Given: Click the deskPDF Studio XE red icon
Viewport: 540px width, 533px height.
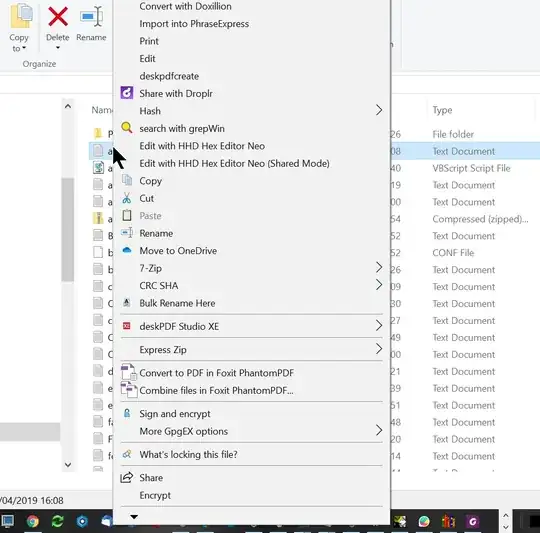Looking at the screenshot, I should (127, 326).
